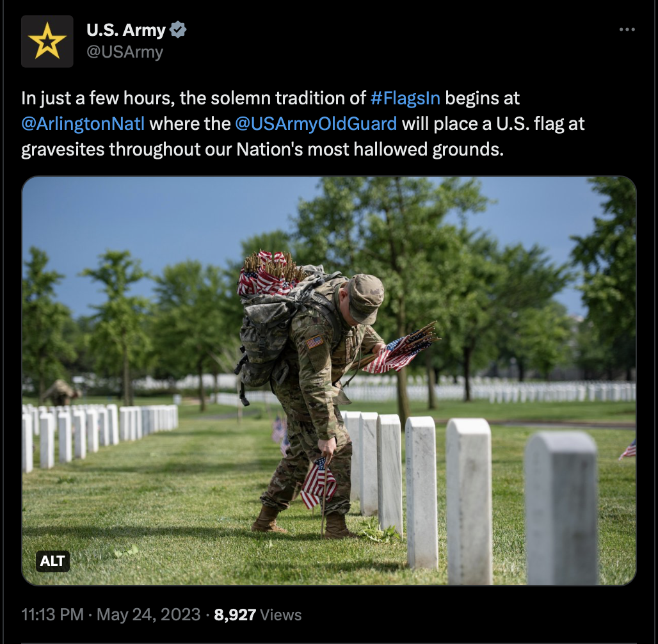Open the soldier photo in full view

[329, 380]
